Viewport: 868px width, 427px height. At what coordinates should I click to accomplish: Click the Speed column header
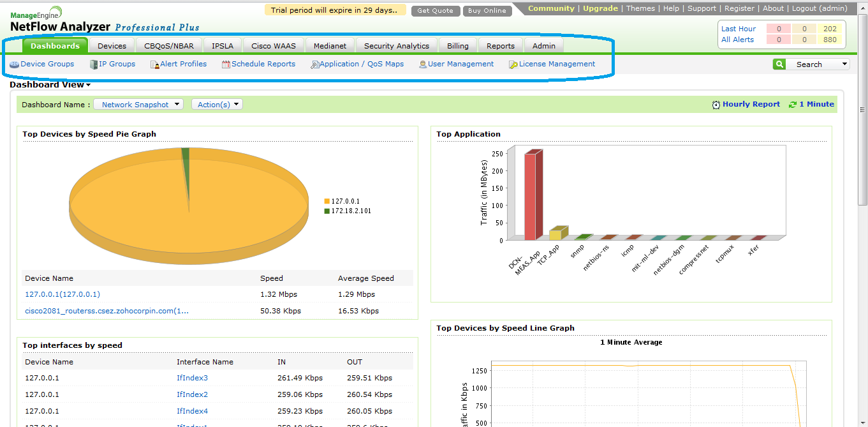click(x=272, y=278)
